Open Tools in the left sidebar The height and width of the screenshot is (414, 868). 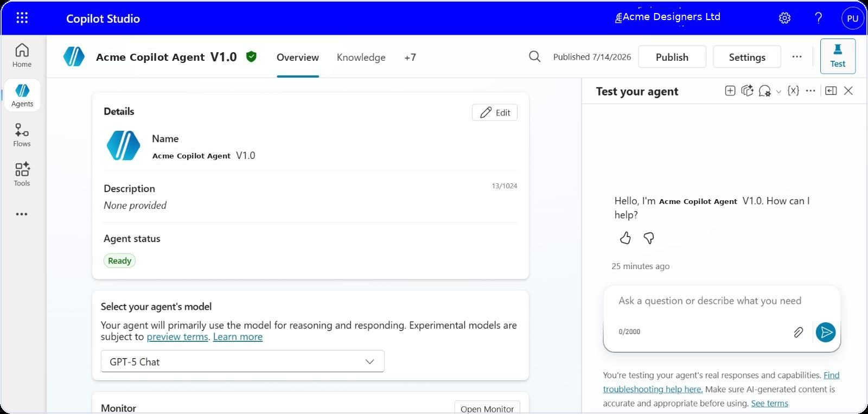tap(22, 174)
